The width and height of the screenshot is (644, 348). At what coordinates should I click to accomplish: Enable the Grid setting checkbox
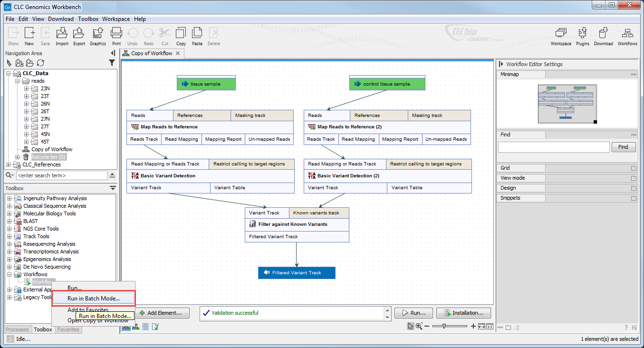pyautogui.click(x=634, y=168)
